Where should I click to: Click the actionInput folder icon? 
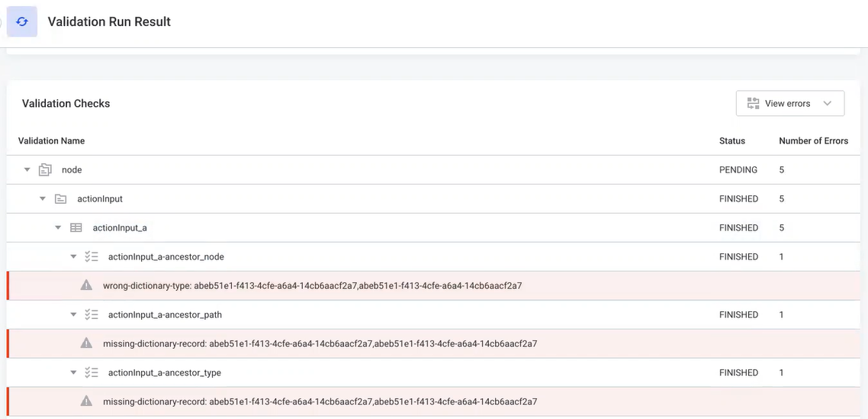point(60,199)
